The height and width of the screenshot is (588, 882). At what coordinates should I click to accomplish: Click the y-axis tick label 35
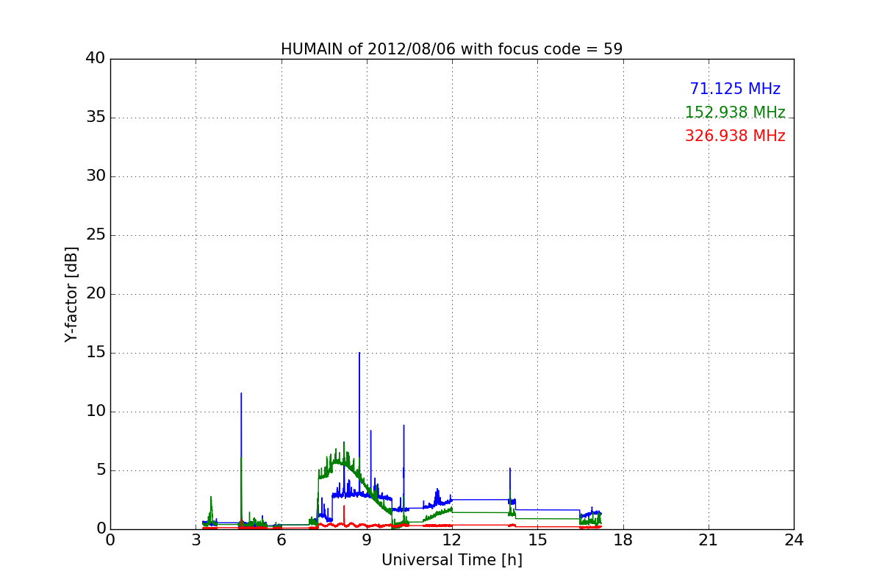(x=95, y=118)
